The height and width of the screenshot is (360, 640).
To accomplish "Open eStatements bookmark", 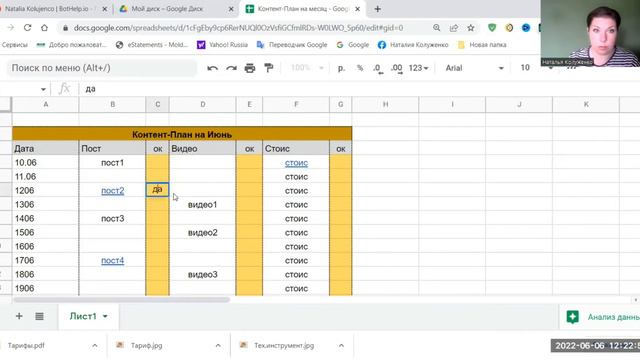I will (151, 45).
